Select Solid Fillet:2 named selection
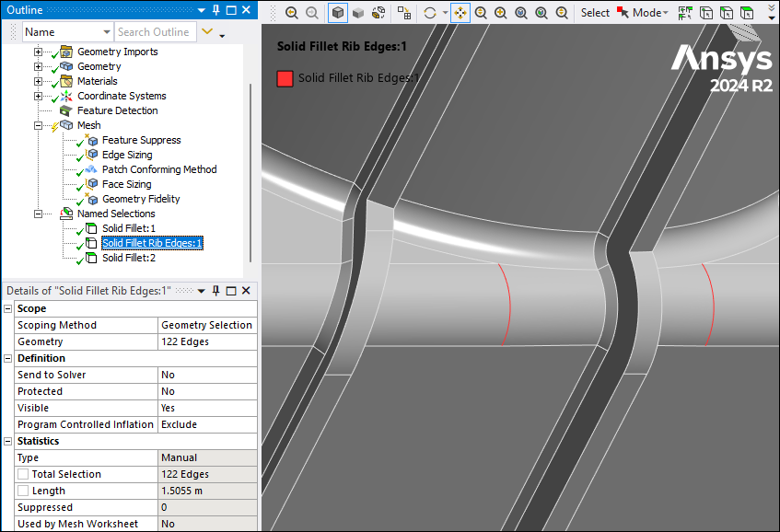 129,258
